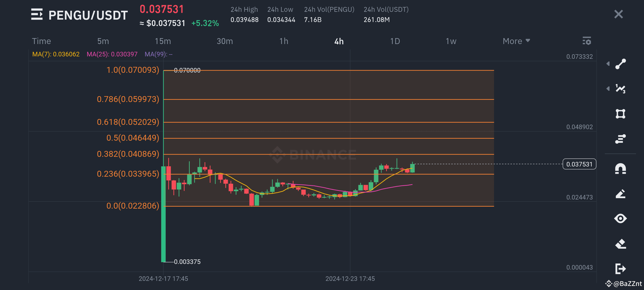Select the rectangle shape tool
The height and width of the screenshot is (290, 644).
620,114
